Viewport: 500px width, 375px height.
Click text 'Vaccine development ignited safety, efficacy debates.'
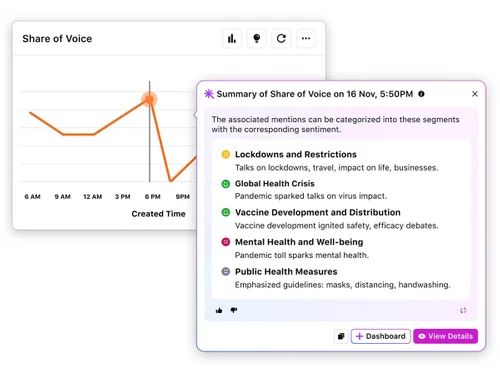(336, 226)
